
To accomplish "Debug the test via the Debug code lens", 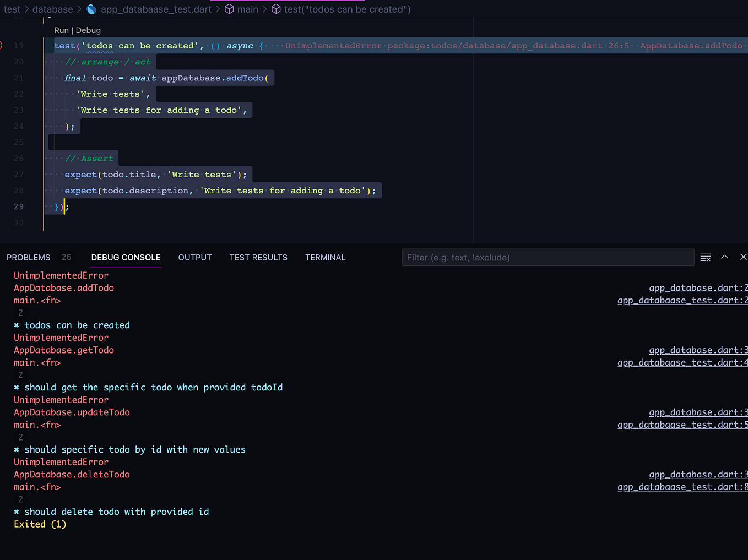I will (88, 30).
